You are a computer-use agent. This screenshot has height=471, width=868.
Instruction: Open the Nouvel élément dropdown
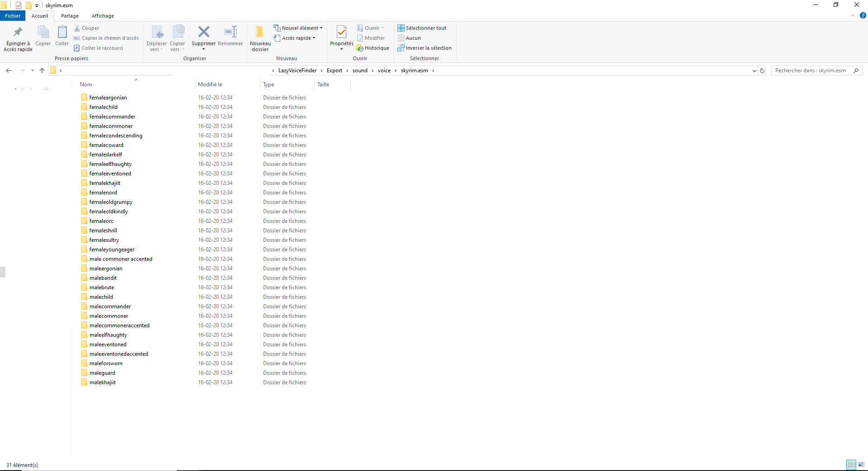pyautogui.click(x=298, y=28)
